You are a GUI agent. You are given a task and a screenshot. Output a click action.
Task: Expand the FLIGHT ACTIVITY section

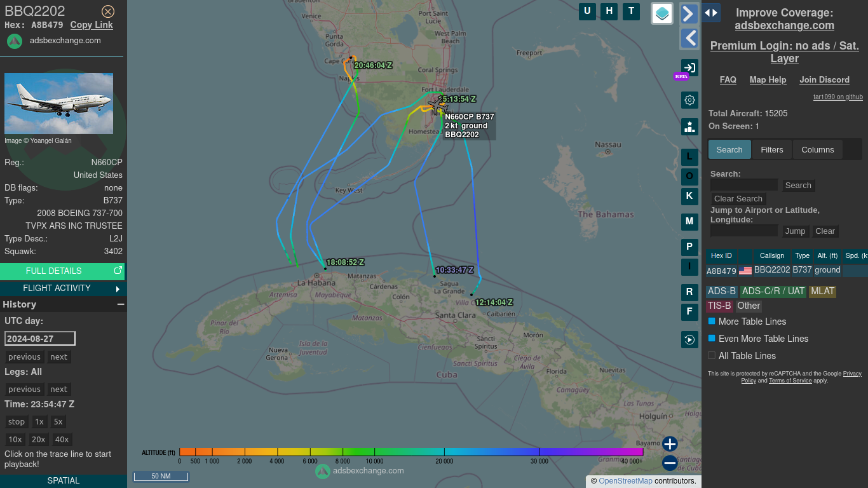[62, 288]
